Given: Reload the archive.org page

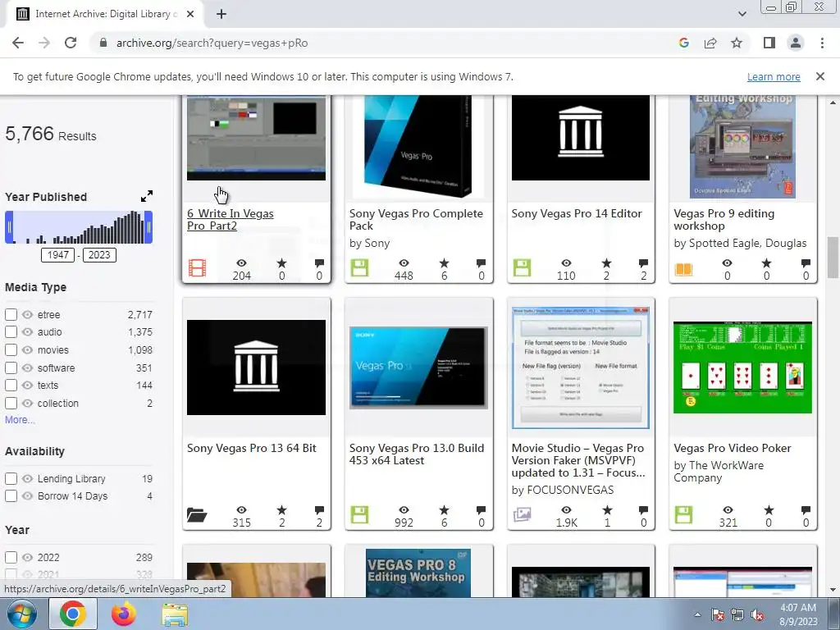Looking at the screenshot, I should pyautogui.click(x=71, y=43).
